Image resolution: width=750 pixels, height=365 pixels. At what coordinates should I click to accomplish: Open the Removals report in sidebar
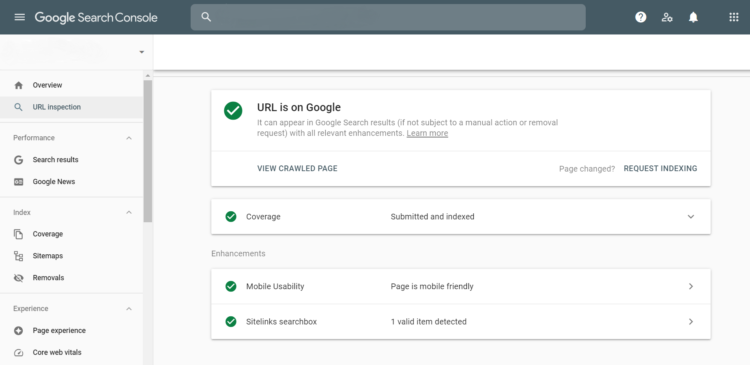click(72, 277)
